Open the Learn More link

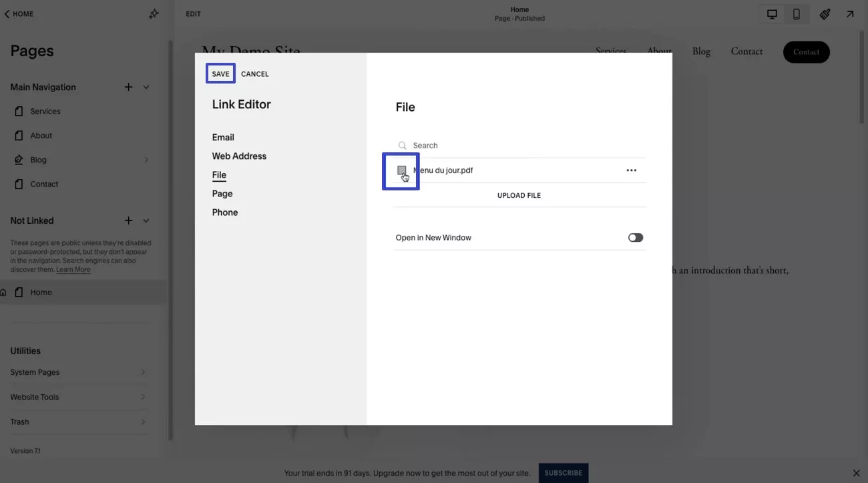[x=73, y=269]
